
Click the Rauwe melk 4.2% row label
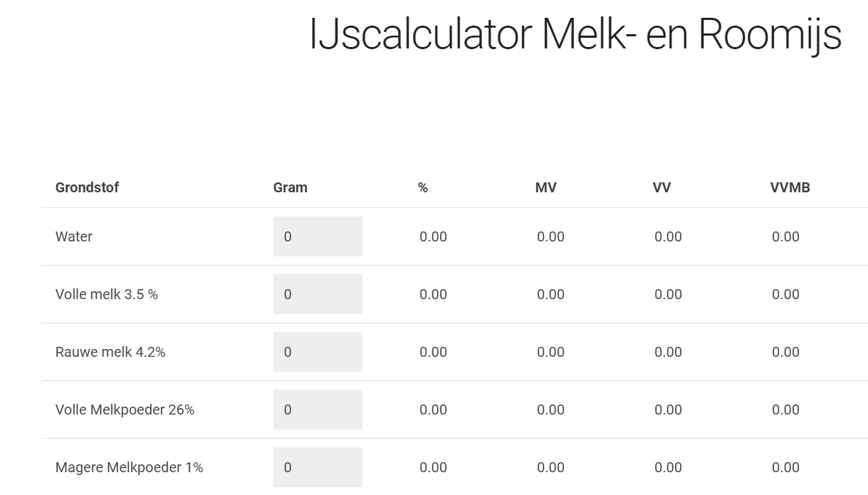point(110,352)
